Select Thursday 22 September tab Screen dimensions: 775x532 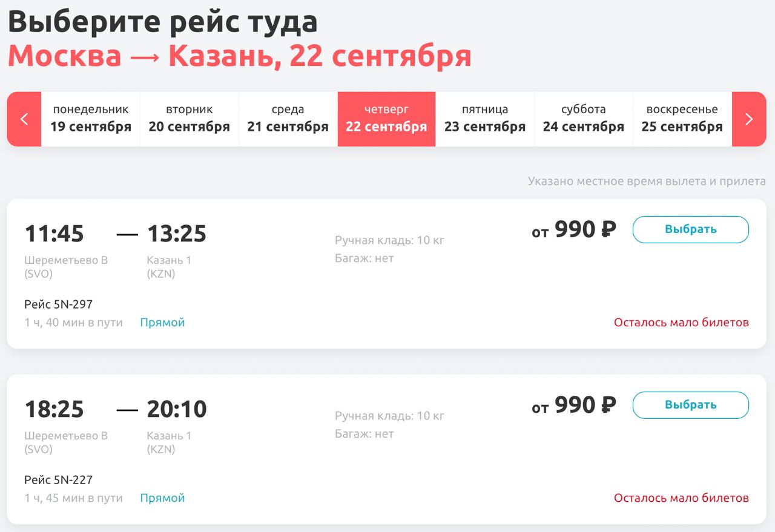386,119
